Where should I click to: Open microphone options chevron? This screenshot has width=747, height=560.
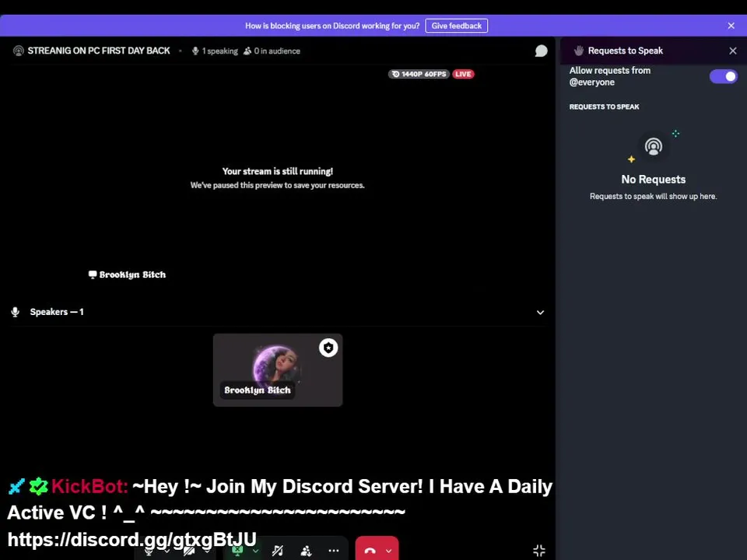coord(167,551)
